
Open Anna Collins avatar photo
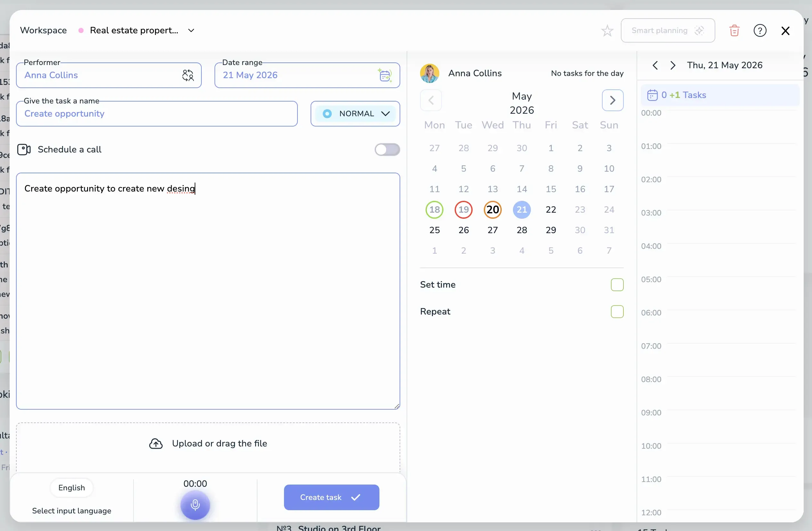(x=430, y=73)
